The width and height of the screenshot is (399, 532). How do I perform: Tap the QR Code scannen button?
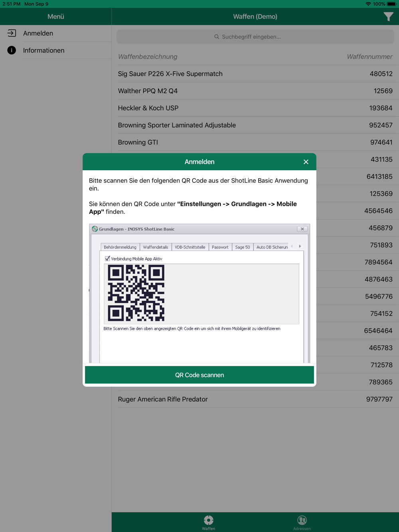tap(199, 375)
